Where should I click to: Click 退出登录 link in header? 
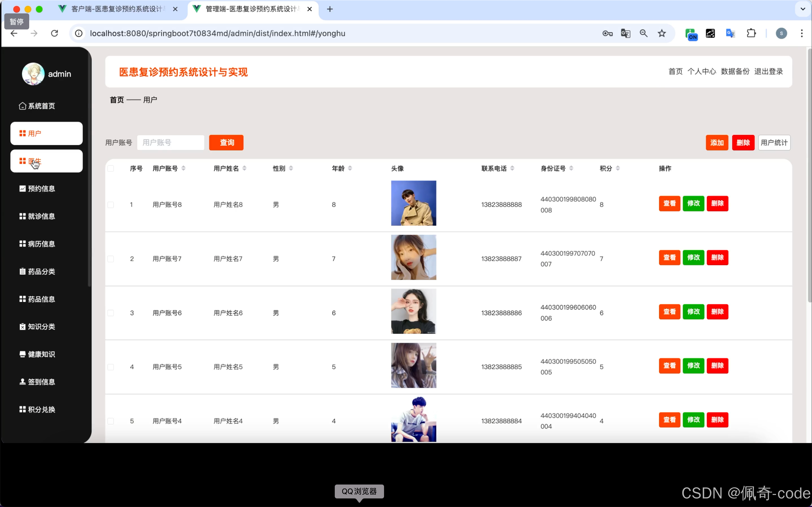click(768, 71)
